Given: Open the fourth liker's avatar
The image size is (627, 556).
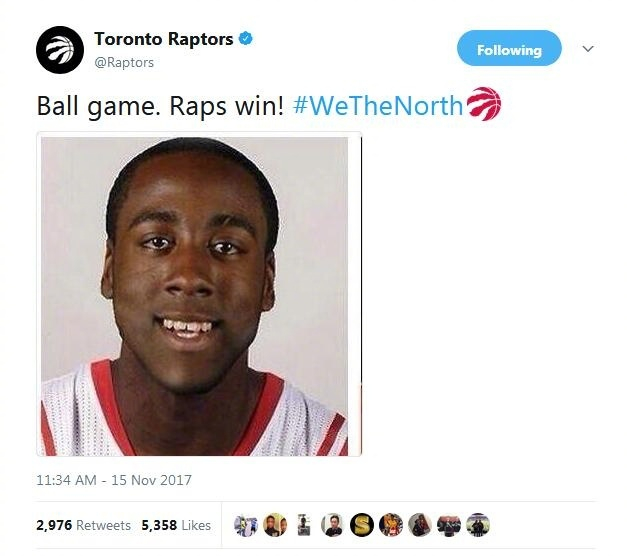Looking at the screenshot, I should [333, 525].
